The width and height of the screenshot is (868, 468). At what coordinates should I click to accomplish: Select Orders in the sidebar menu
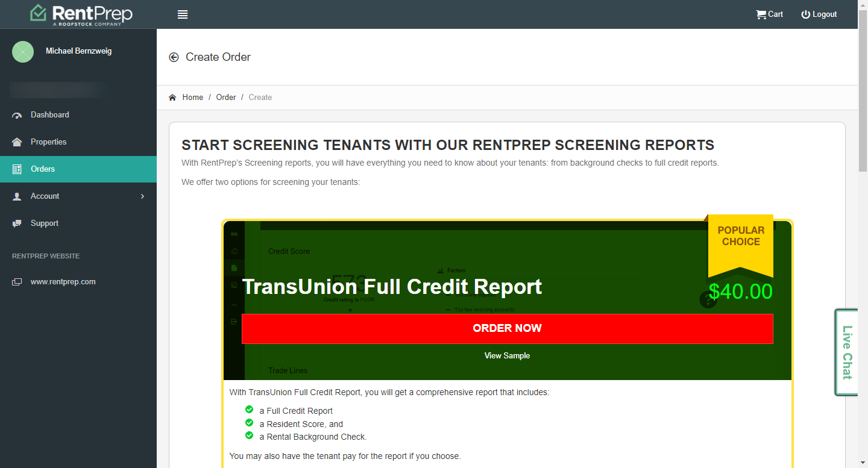pyautogui.click(x=42, y=169)
